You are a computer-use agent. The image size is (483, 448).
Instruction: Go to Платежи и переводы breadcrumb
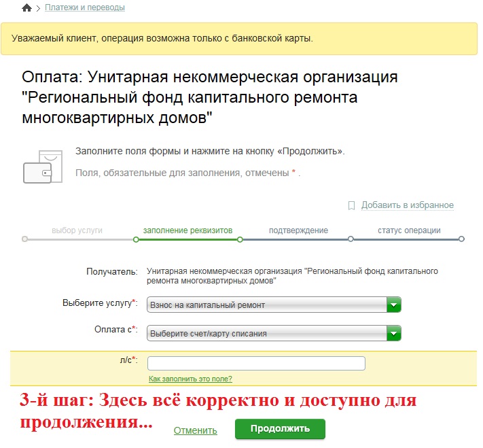tap(85, 7)
